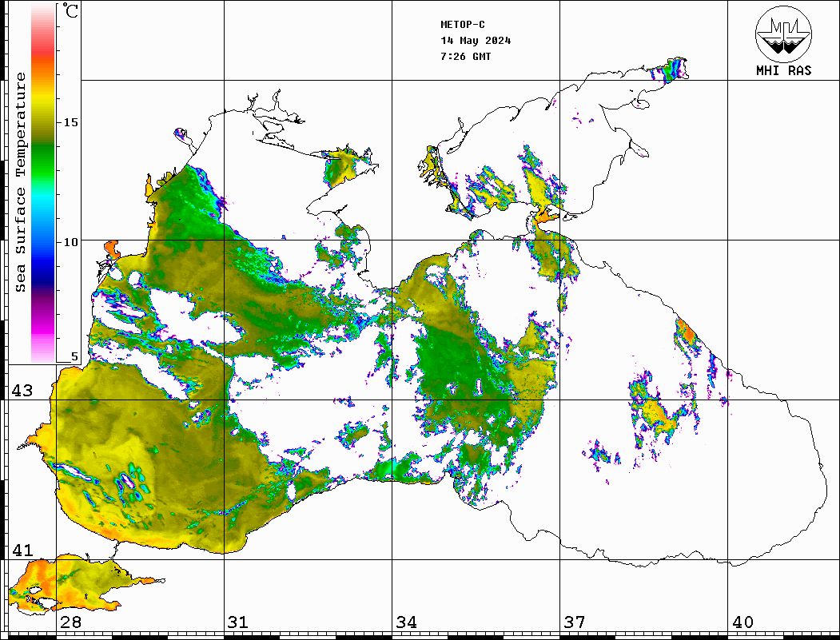Click the 7:26 GMT time stamp
840x640 pixels.
[465, 56]
